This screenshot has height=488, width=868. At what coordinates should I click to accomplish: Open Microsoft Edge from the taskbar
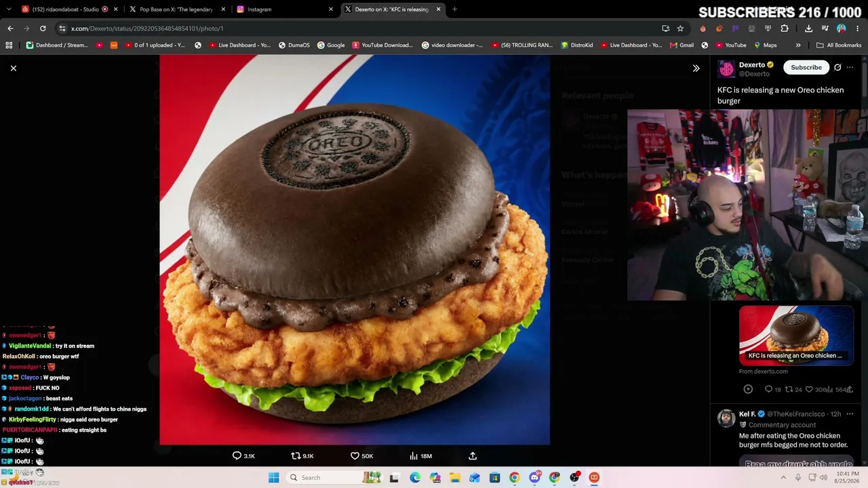[x=415, y=478]
